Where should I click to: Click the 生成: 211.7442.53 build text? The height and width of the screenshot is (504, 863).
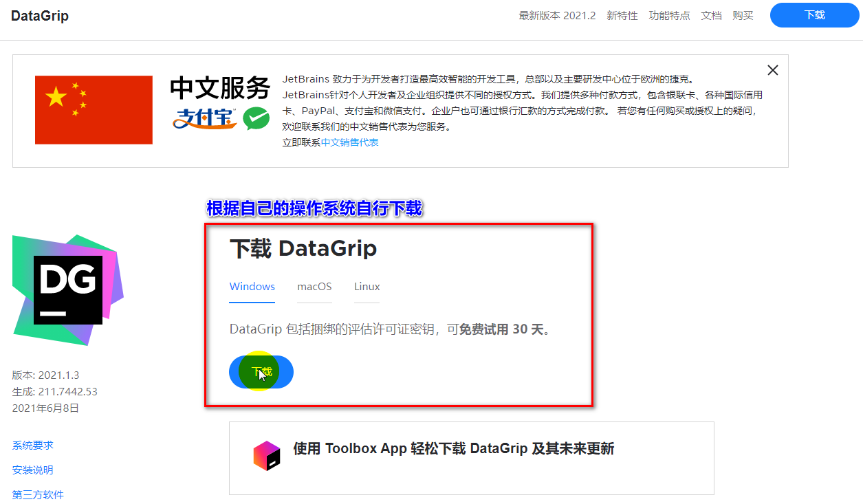[55, 392]
